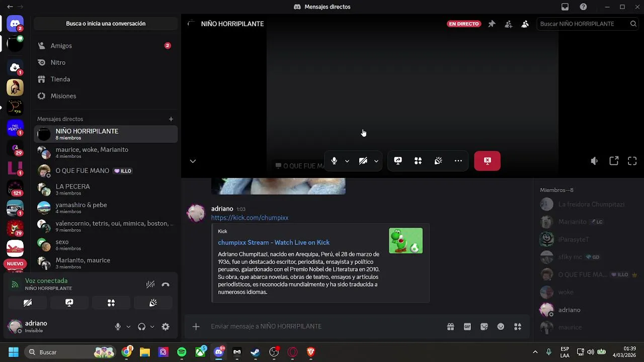644x362 pixels.
Task: Disconnect from voice in Voz conectada panel
Action: pyautogui.click(x=166, y=285)
